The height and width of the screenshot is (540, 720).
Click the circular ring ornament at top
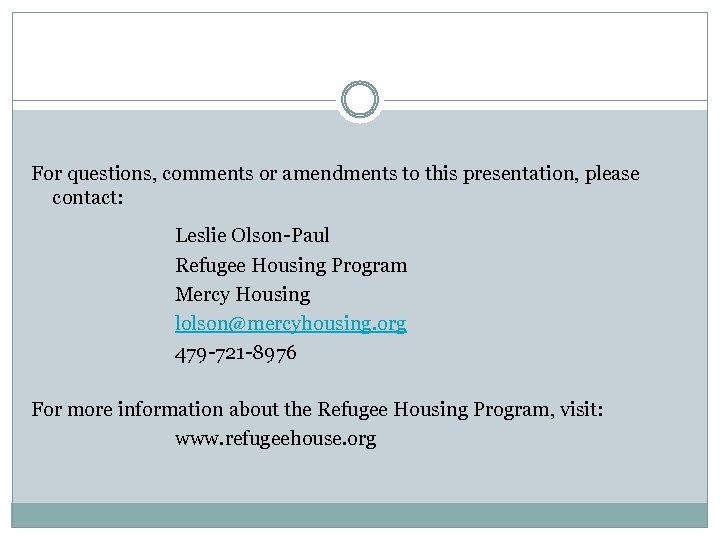pos(360,100)
